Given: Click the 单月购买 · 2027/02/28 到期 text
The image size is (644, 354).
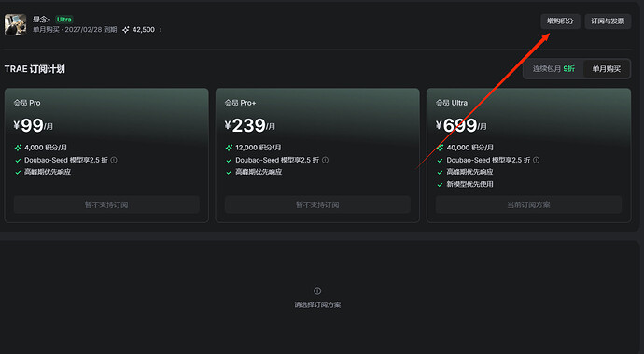Looking at the screenshot, I should click(x=75, y=30).
